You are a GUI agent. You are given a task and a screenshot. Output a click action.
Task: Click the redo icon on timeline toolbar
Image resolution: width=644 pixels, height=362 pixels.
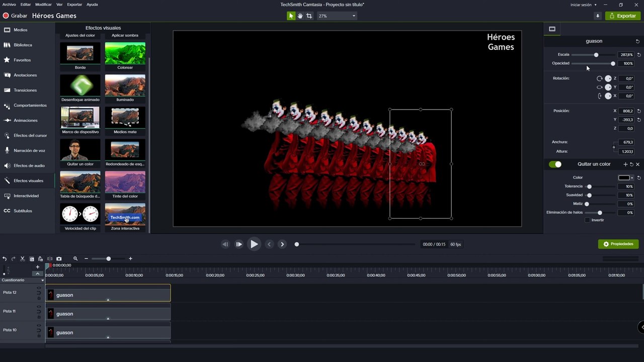14,258
